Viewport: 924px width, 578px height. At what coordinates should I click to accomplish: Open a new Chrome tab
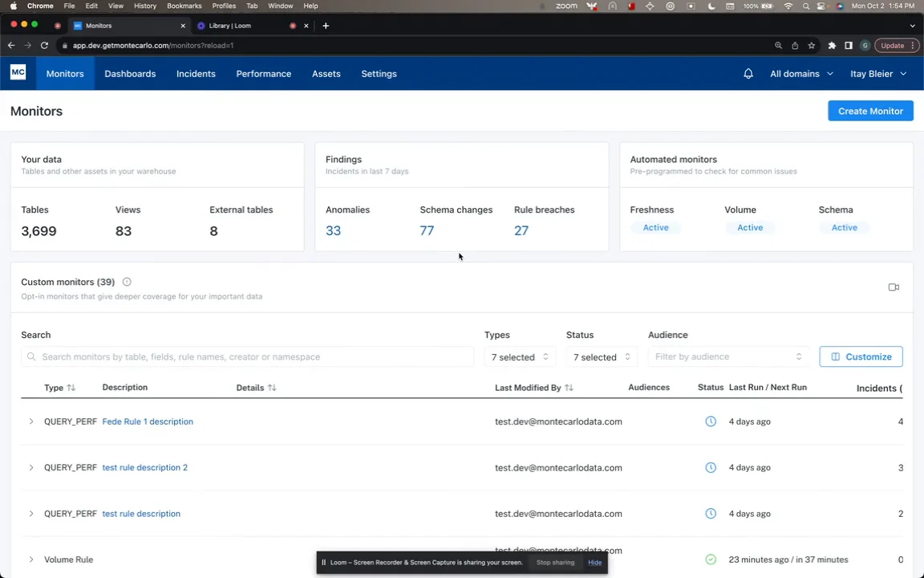pyautogui.click(x=326, y=26)
